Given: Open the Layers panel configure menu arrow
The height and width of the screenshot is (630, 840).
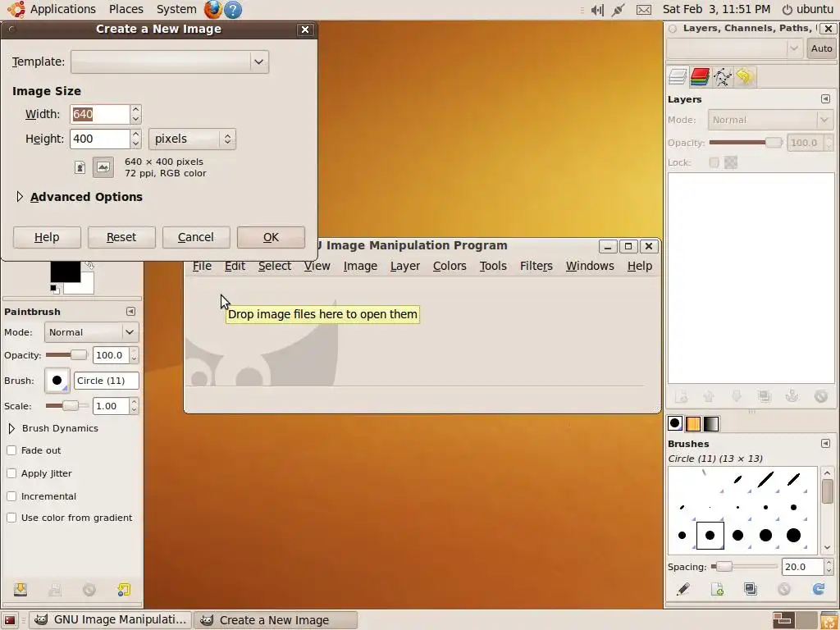Looking at the screenshot, I should pyautogui.click(x=825, y=98).
